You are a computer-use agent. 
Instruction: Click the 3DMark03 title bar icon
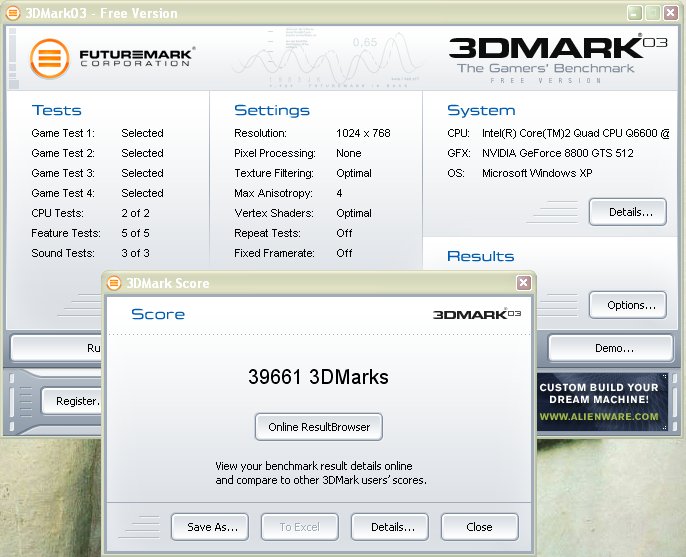pos(13,13)
